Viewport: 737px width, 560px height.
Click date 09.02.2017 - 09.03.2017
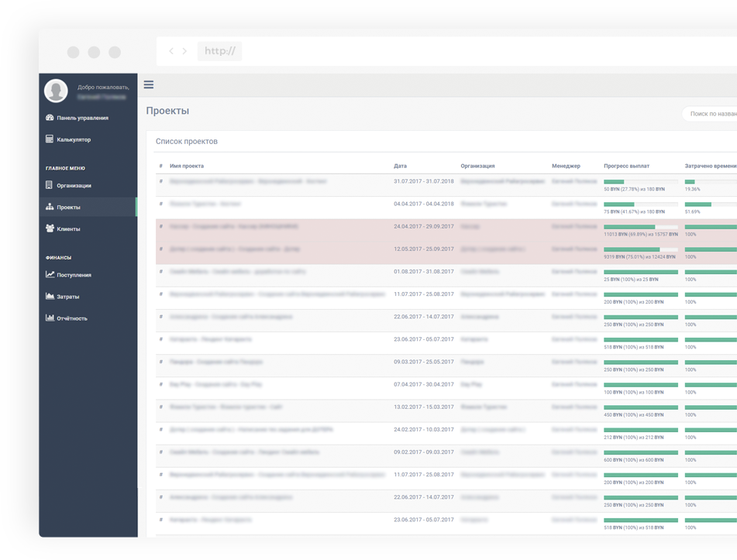click(424, 452)
